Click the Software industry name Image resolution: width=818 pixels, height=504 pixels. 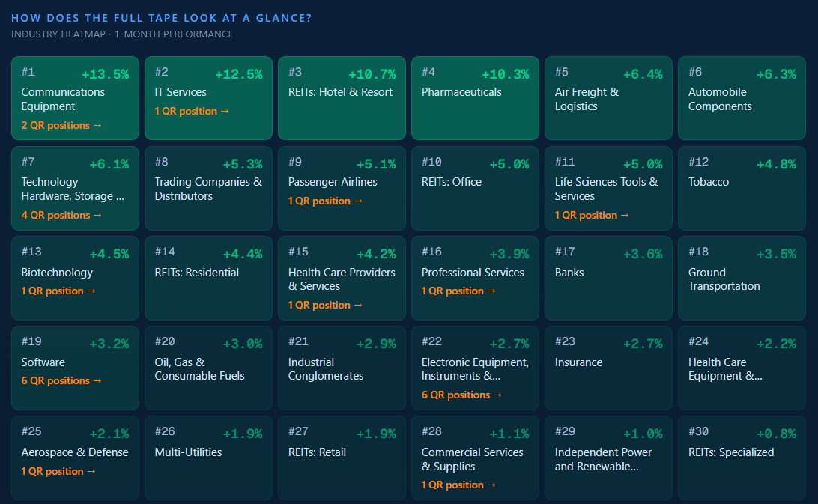43,362
